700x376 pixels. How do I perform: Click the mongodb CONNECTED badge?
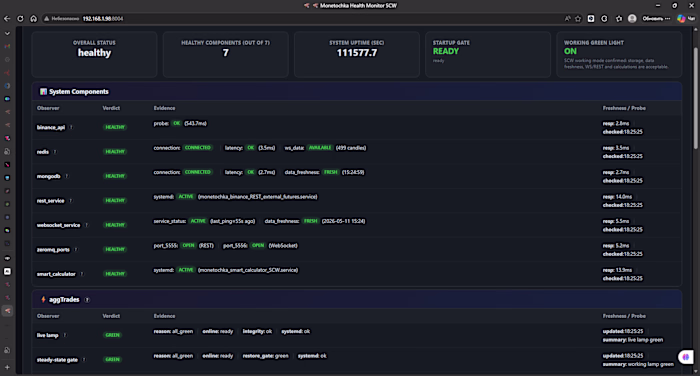[x=198, y=172]
